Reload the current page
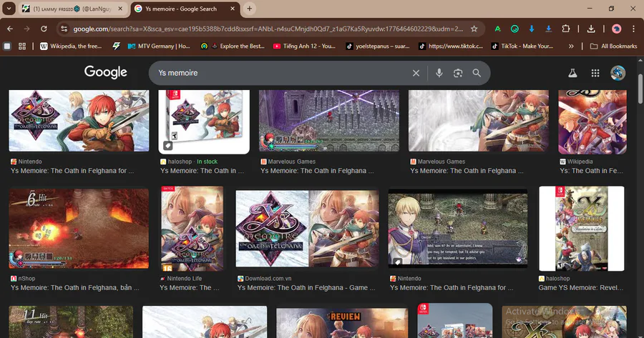 (x=44, y=29)
